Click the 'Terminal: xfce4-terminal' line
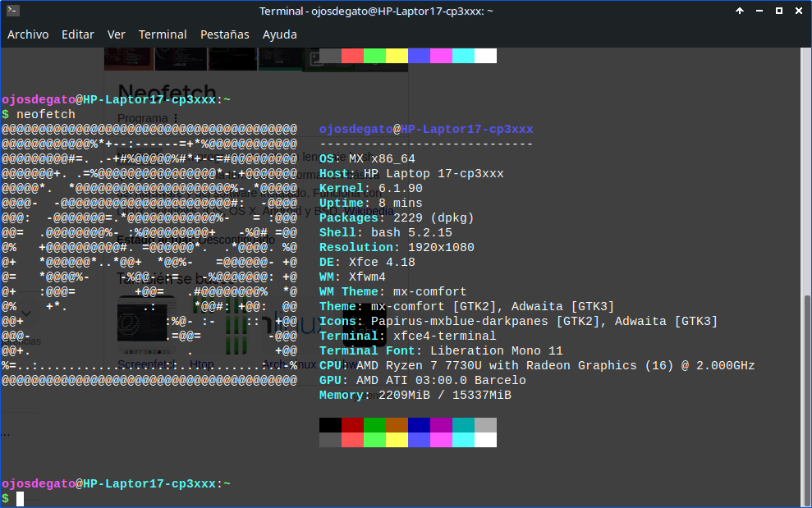 407,336
